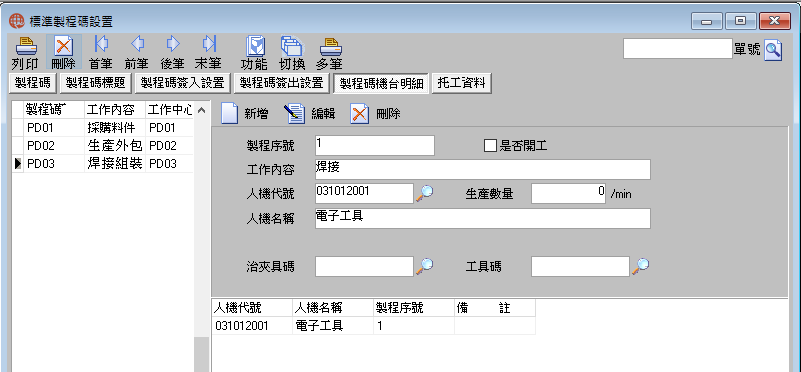Toggle the 是否開工 checkbox
This screenshot has height=372, width=801.
pos(490,146)
